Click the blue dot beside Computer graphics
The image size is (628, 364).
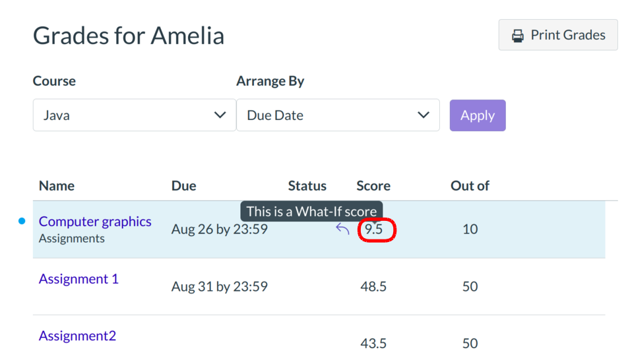tap(22, 222)
